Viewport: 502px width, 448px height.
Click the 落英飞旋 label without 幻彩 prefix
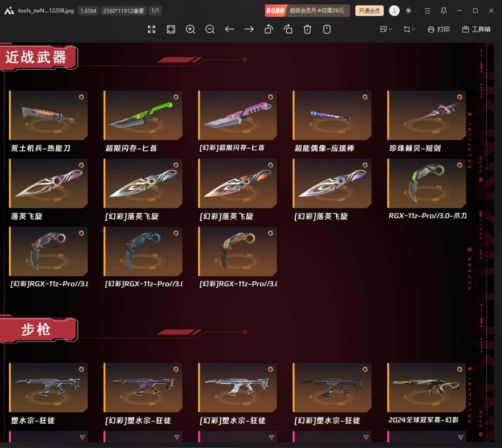pos(26,216)
